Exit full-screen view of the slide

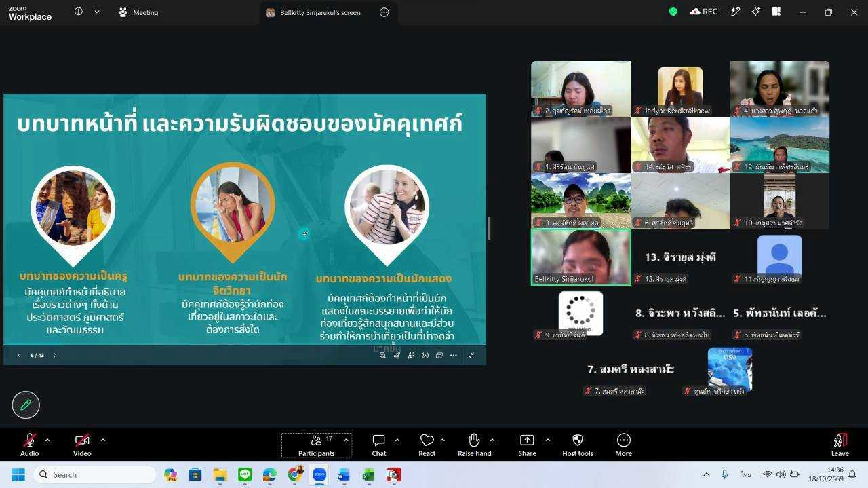471,355
